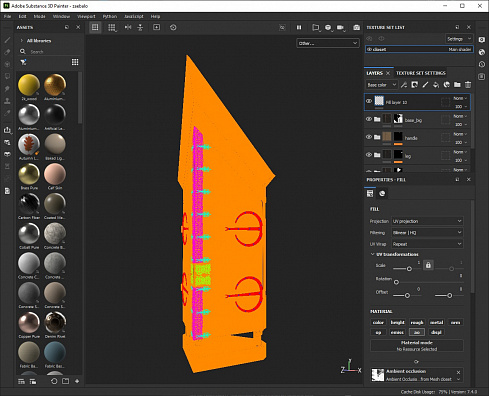Click the add fill layer bucket icon

coord(436,85)
